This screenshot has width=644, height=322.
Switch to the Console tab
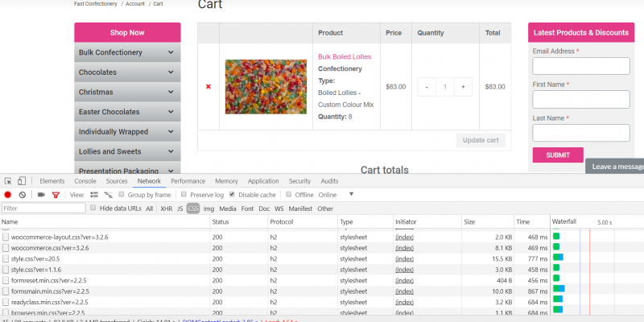(x=85, y=181)
